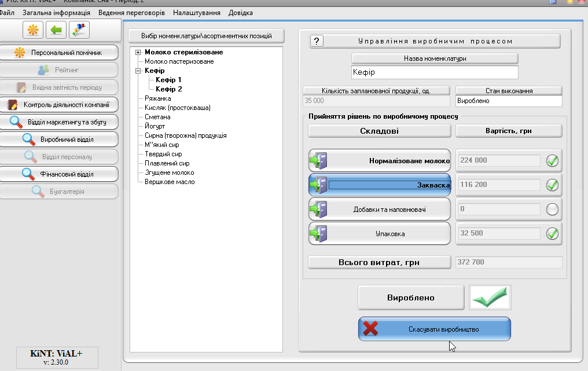Viewport: 588px width, 371px height.
Task: Click the magnifier icon of Виробничий відділ
Action: coord(29,139)
